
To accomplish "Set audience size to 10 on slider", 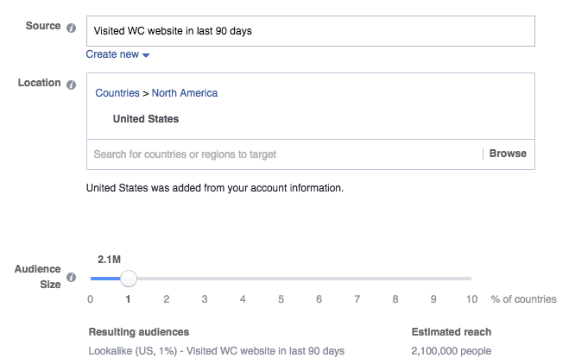I will coord(471,279).
